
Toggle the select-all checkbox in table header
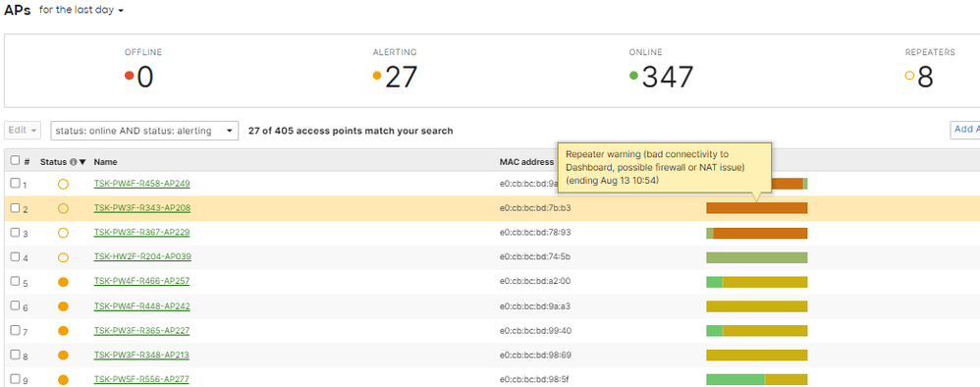point(15,161)
